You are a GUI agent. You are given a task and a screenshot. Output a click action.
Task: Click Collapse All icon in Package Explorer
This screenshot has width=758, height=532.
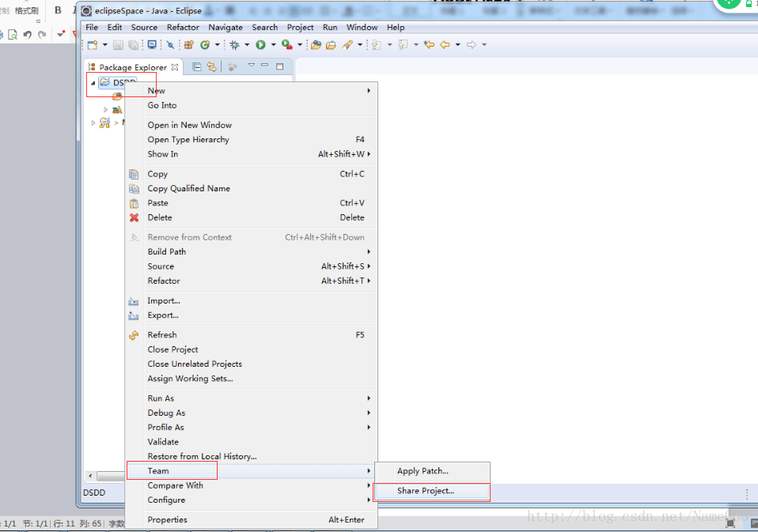[197, 67]
